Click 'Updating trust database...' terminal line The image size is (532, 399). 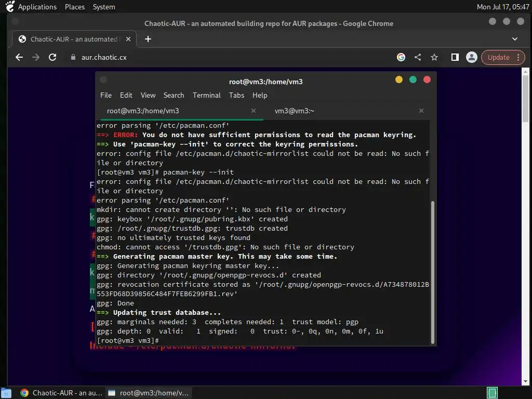(159, 312)
